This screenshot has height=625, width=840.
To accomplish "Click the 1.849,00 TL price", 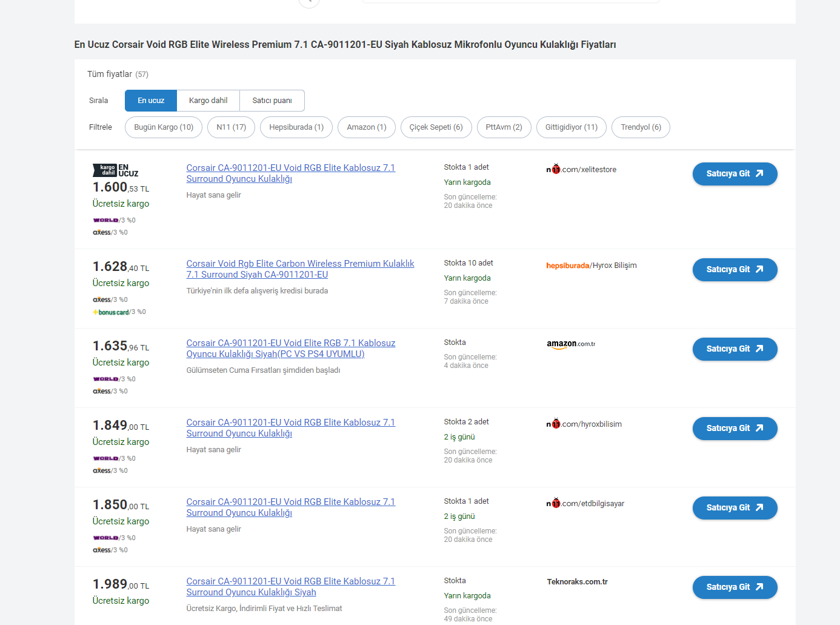I will click(121, 426).
